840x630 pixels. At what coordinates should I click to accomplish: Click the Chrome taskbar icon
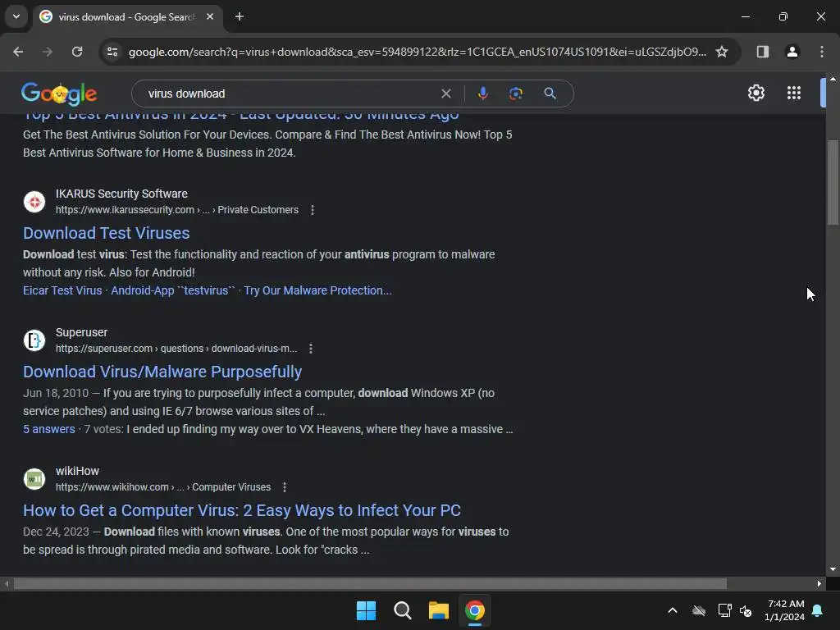(x=475, y=610)
